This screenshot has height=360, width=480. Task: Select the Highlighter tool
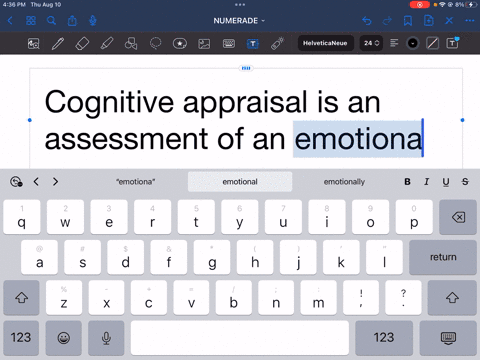click(107, 43)
